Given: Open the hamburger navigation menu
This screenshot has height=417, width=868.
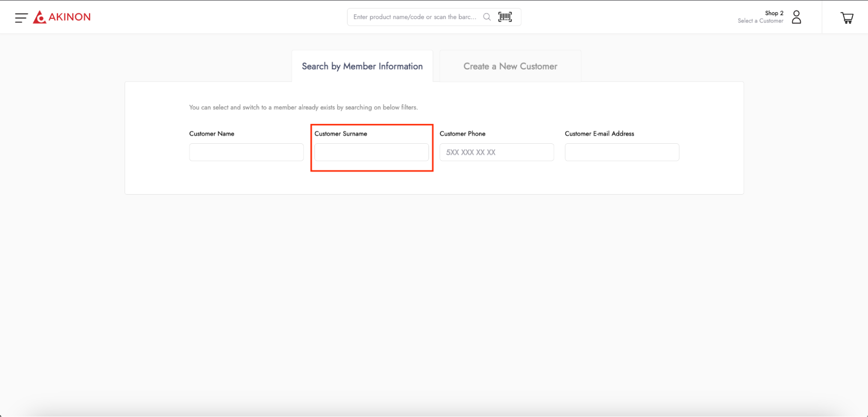Looking at the screenshot, I should click(x=21, y=17).
